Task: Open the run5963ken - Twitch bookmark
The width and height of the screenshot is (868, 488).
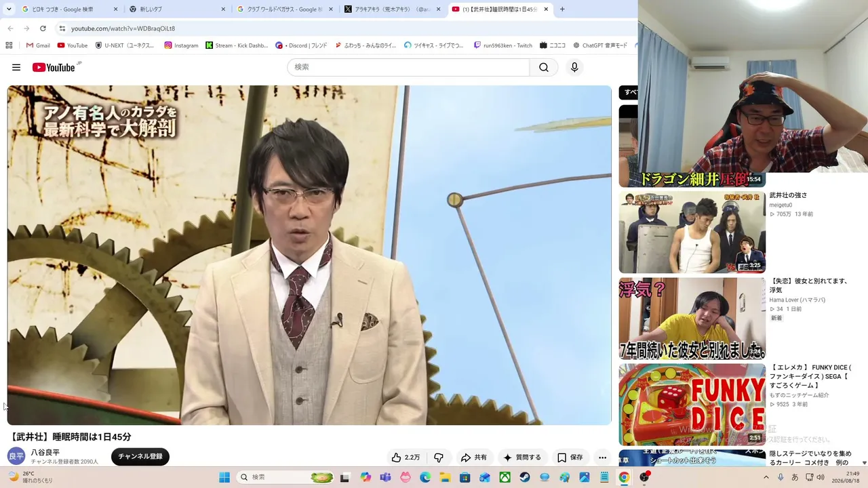Action: (x=502, y=45)
